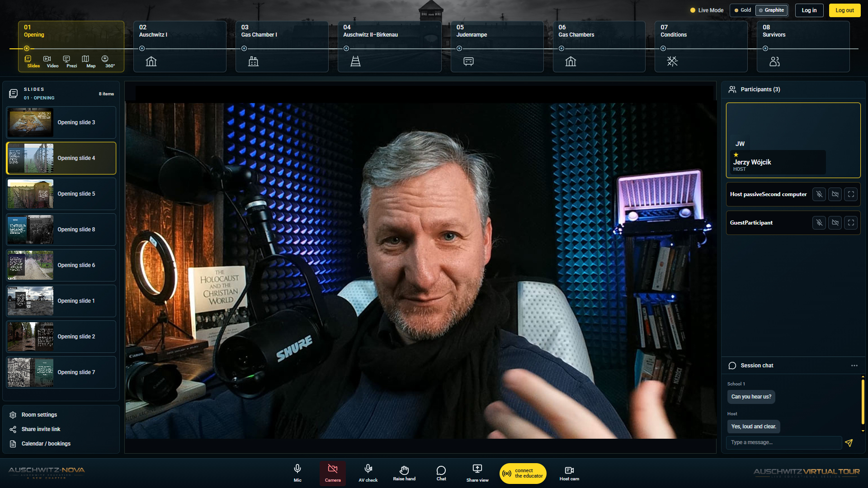Image resolution: width=868 pixels, height=488 pixels.
Task: Open Chat from bottom toolbar
Action: click(441, 473)
